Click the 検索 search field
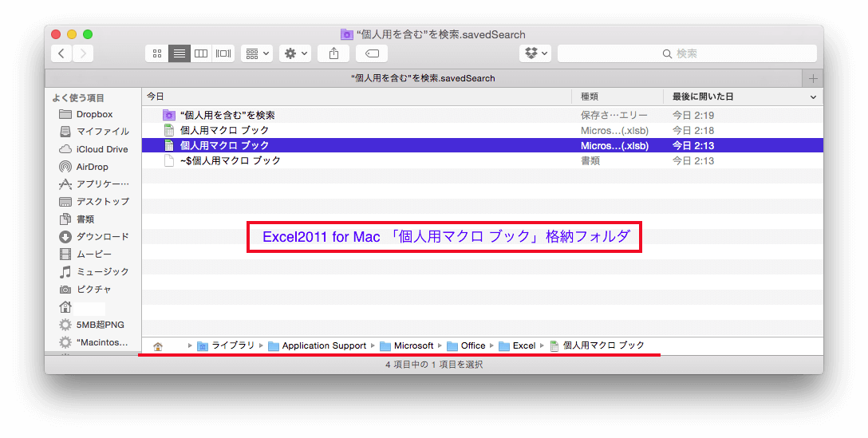Image resolution: width=868 pixels, height=438 pixels. pyautogui.click(x=687, y=53)
